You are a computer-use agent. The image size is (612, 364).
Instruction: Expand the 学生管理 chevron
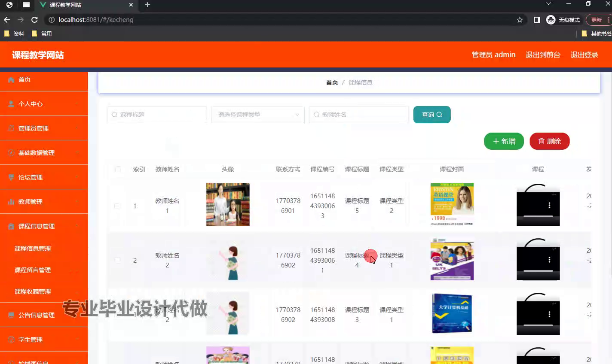tap(77, 340)
